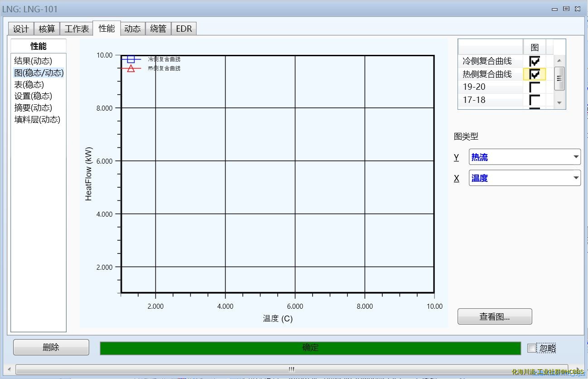The height and width of the screenshot is (379, 588).
Task: Switch to the 设计 tab
Action: (21, 29)
